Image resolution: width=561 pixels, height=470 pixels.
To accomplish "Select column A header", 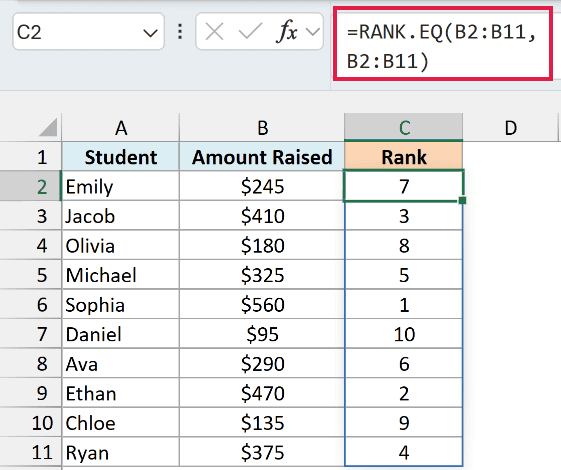I will tap(121, 127).
